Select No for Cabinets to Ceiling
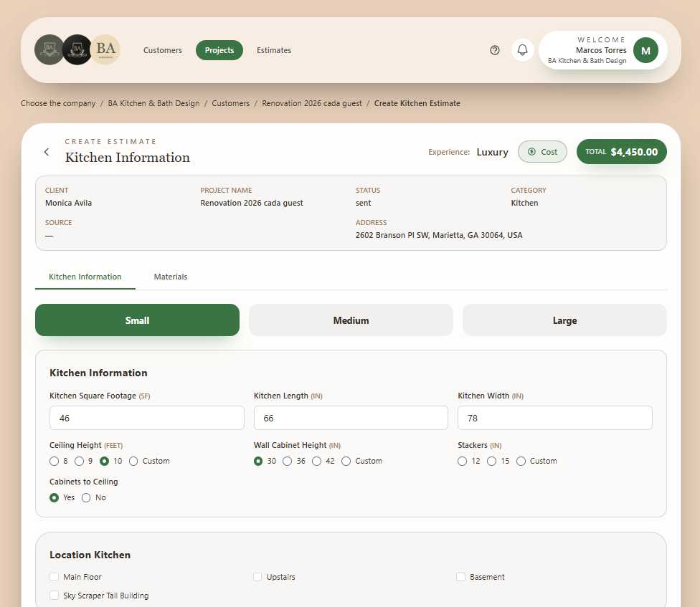 tap(86, 498)
